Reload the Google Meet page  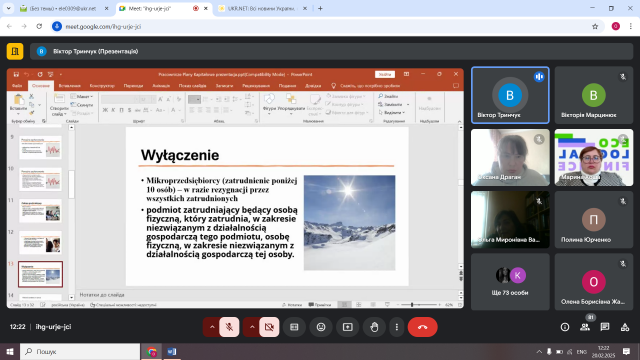tap(39, 27)
